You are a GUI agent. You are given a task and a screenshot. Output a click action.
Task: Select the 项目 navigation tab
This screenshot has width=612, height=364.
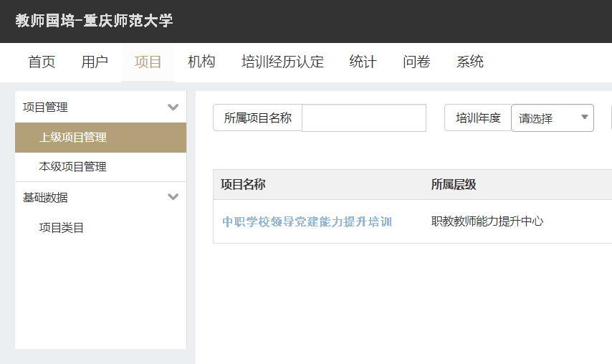pyautogui.click(x=148, y=62)
